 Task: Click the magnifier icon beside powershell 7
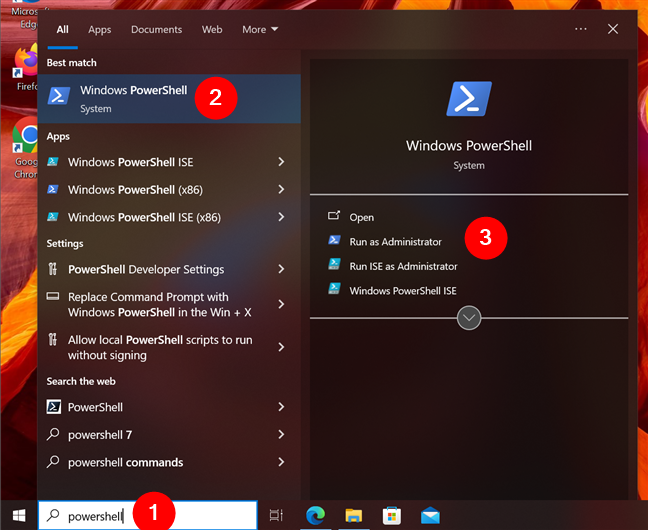point(53,434)
